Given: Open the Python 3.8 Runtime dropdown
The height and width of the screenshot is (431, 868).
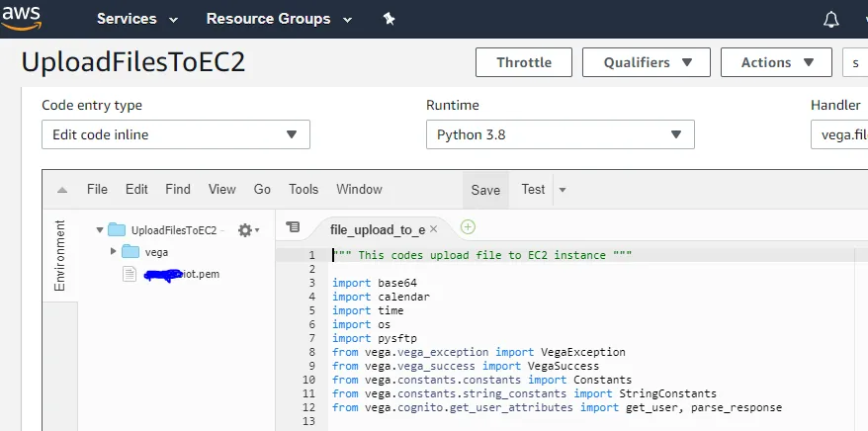Looking at the screenshot, I should click(560, 134).
